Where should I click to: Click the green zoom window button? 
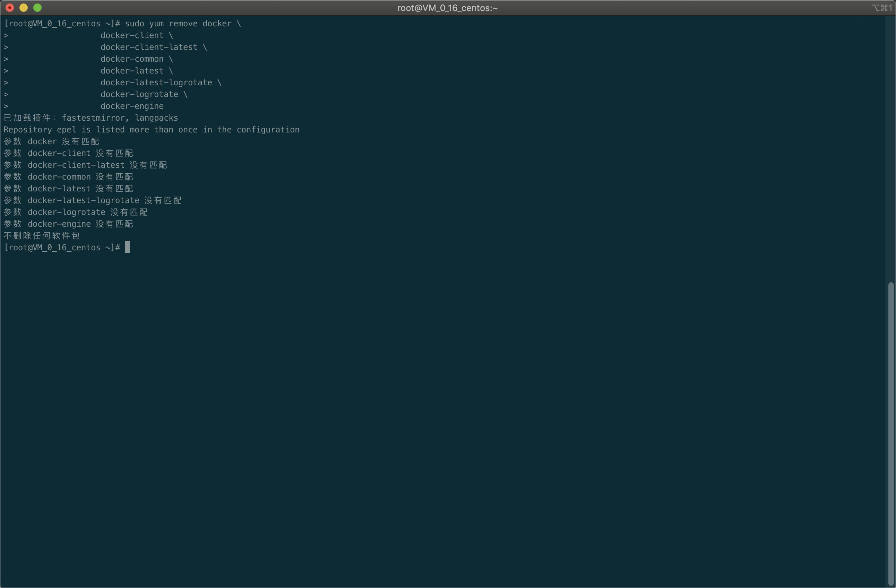coord(37,8)
